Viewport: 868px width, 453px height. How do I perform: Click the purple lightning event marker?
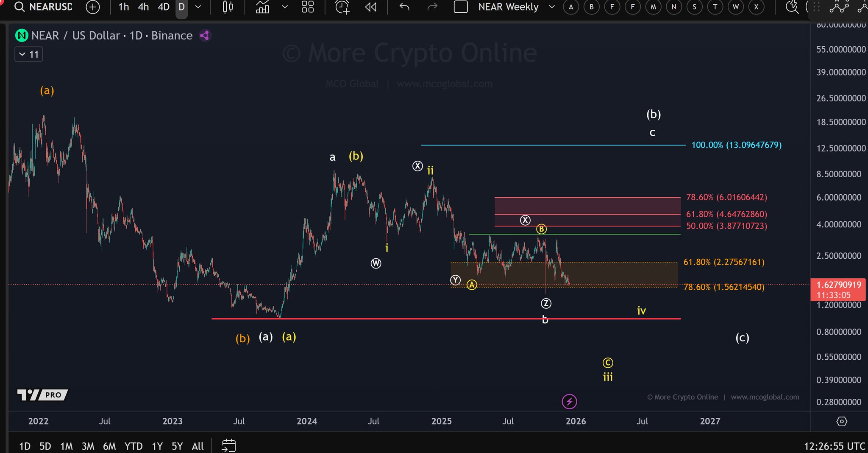[x=569, y=401]
